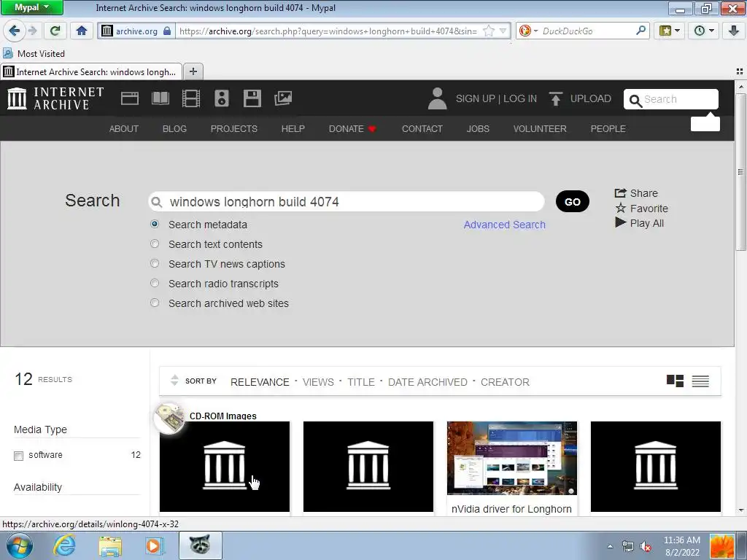The height and width of the screenshot is (560, 747).
Task: Click the Internet Archive logo
Action: click(55, 98)
